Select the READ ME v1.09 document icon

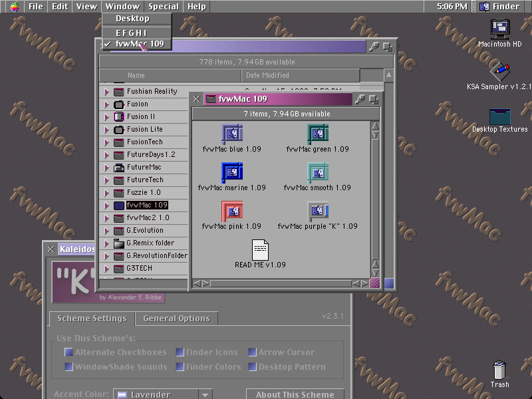(x=260, y=250)
